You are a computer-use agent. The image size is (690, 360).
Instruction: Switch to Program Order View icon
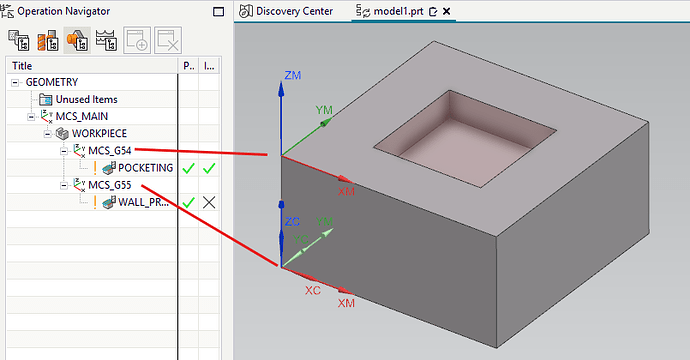pyautogui.click(x=18, y=40)
